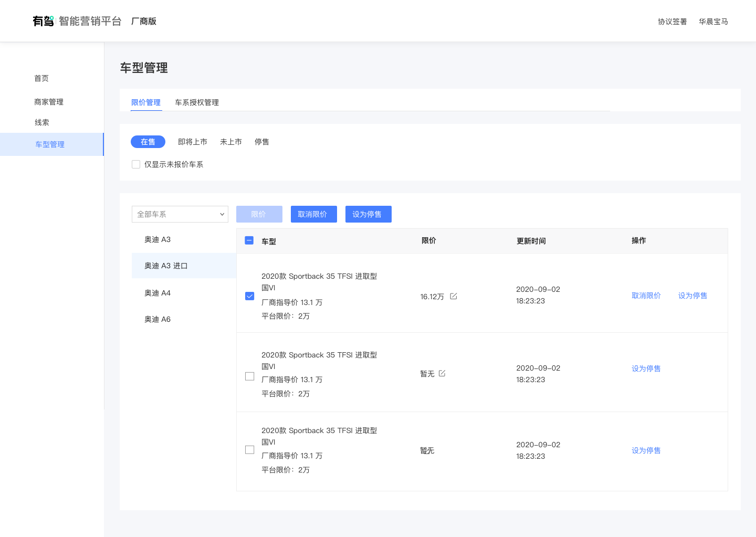756x537 pixels.
Task: Toggle the select-all checkbox in table header
Action: [x=249, y=240]
